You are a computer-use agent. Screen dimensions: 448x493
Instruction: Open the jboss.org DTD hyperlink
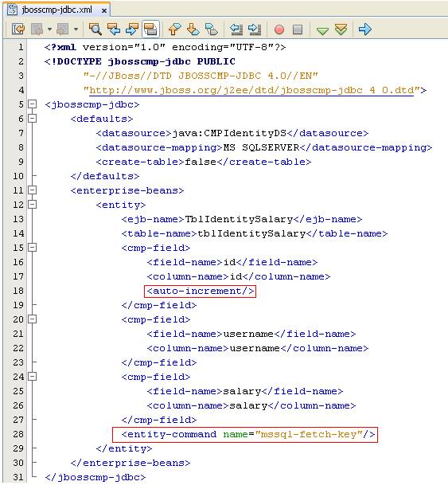pyautogui.click(x=251, y=90)
